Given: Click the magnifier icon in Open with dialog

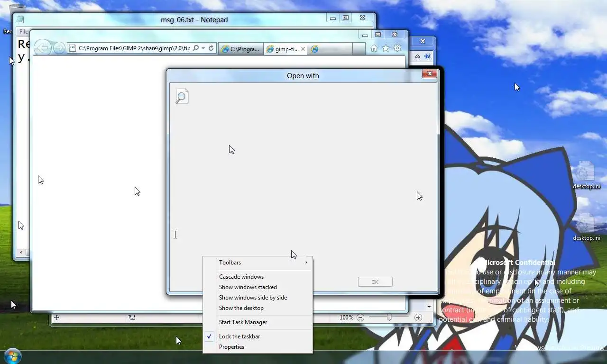Looking at the screenshot, I should [182, 96].
